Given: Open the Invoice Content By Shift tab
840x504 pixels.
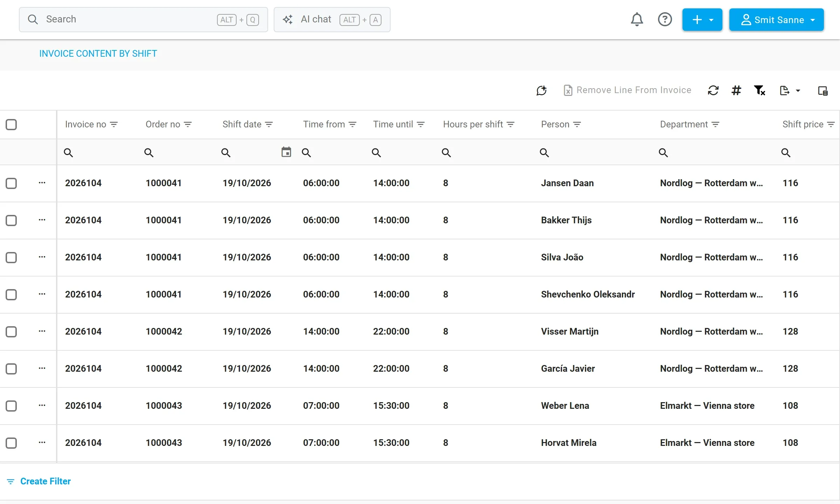Looking at the screenshot, I should (x=98, y=54).
